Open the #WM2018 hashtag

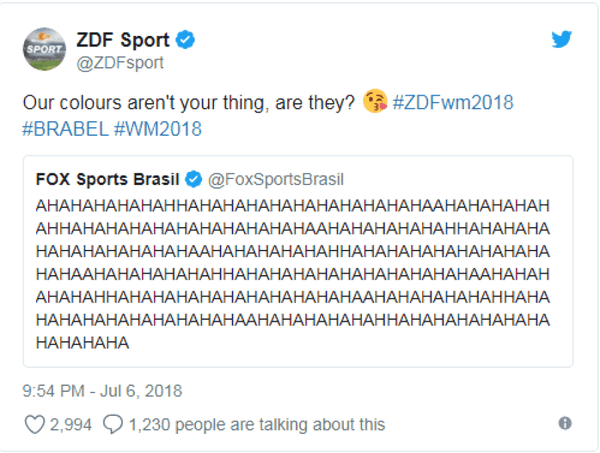click(158, 129)
